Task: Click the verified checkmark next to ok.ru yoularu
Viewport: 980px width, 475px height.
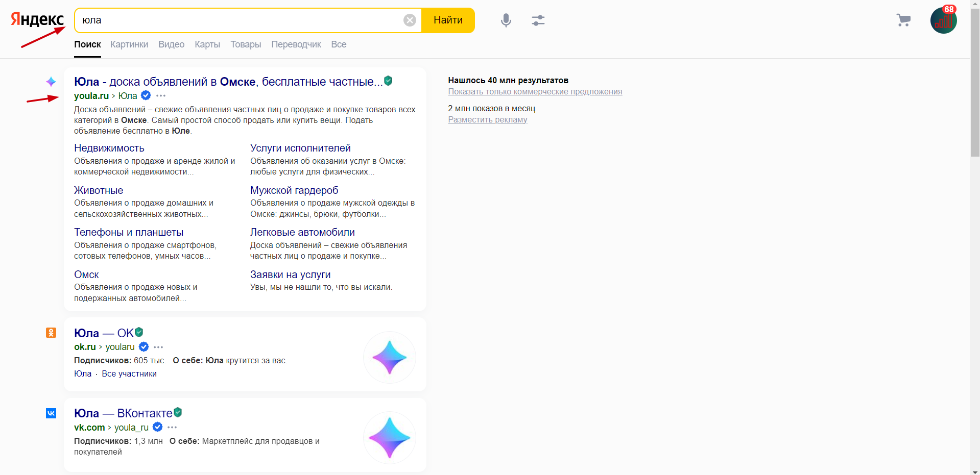Action: pyautogui.click(x=144, y=347)
